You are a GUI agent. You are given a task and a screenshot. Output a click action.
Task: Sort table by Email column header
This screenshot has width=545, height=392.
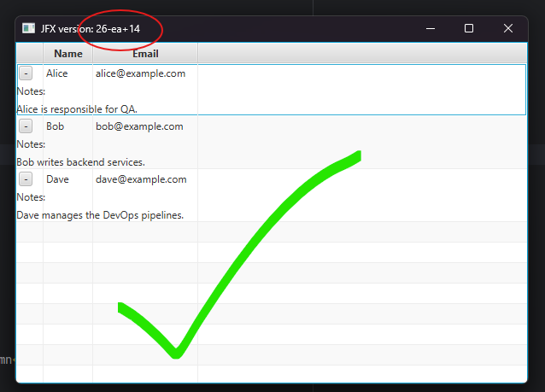pyautogui.click(x=145, y=54)
